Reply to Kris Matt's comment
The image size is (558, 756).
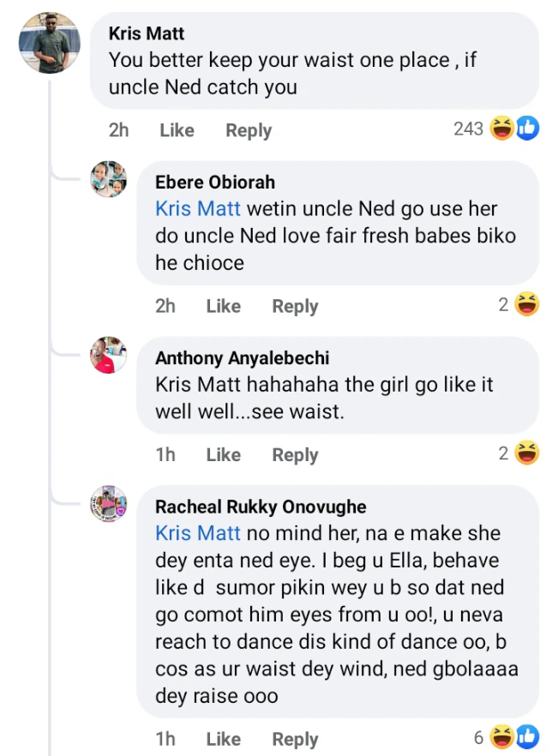point(249,130)
